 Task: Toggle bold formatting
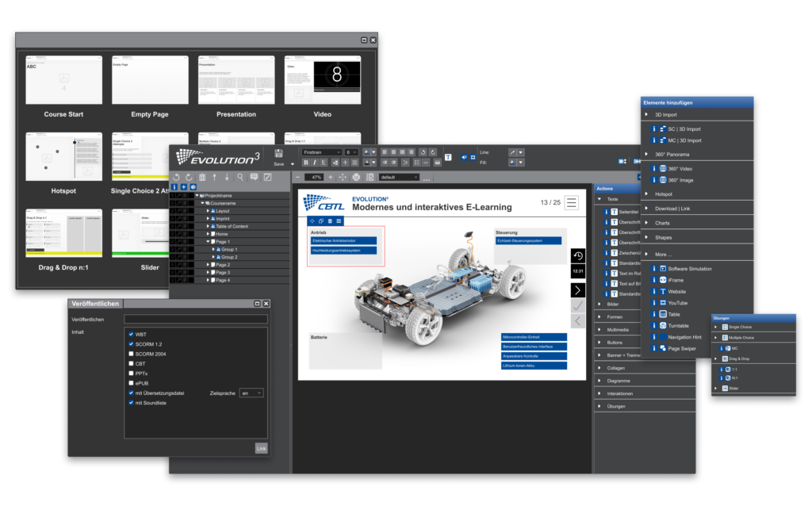click(305, 163)
